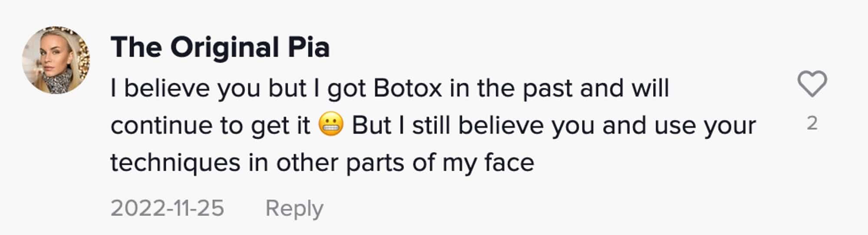
Task: Open The Original Pia's profile picture
Action: pos(56,60)
